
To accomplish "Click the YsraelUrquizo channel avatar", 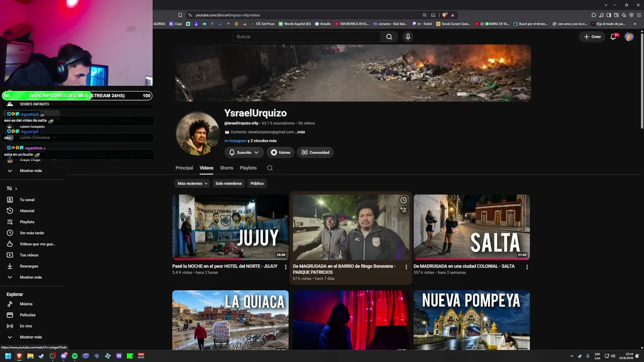I will click(x=197, y=133).
